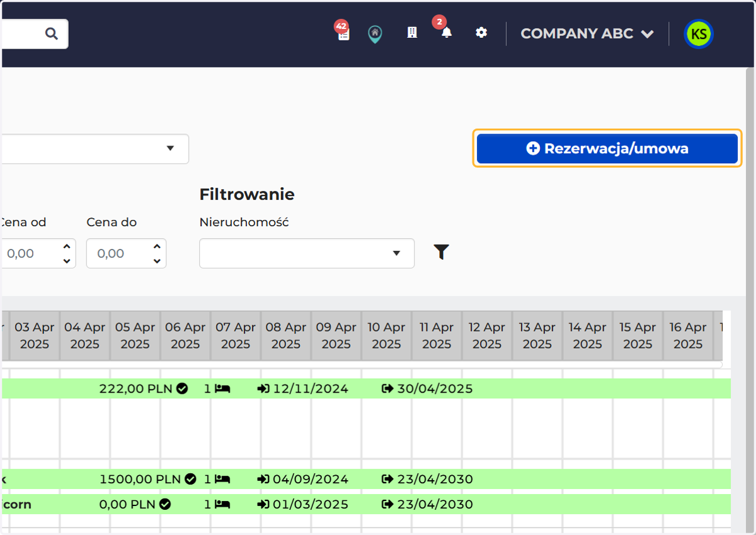Open the KS user avatar
The image size is (756, 535).
(x=699, y=33)
